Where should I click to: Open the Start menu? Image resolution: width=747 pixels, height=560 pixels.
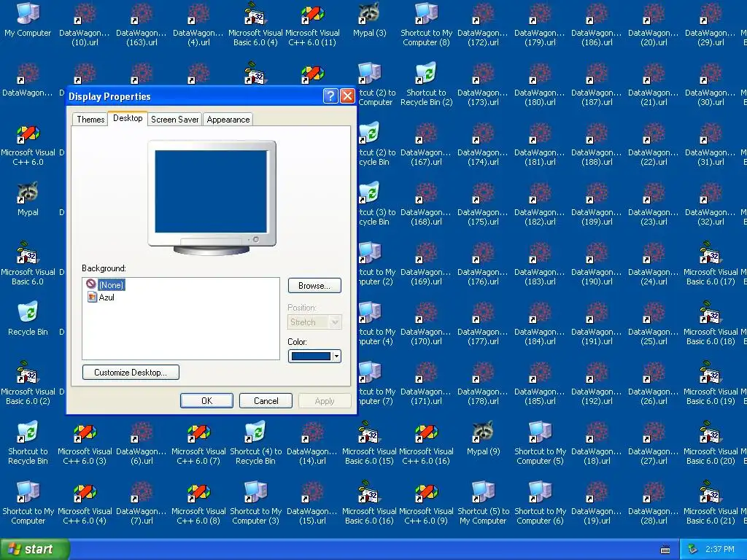[35, 549]
